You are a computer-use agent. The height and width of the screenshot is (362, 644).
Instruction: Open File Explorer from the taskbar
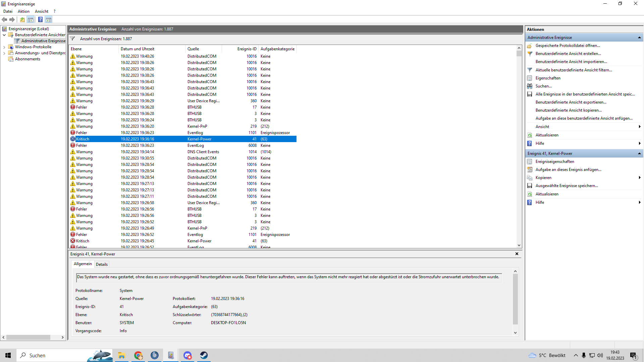121,355
